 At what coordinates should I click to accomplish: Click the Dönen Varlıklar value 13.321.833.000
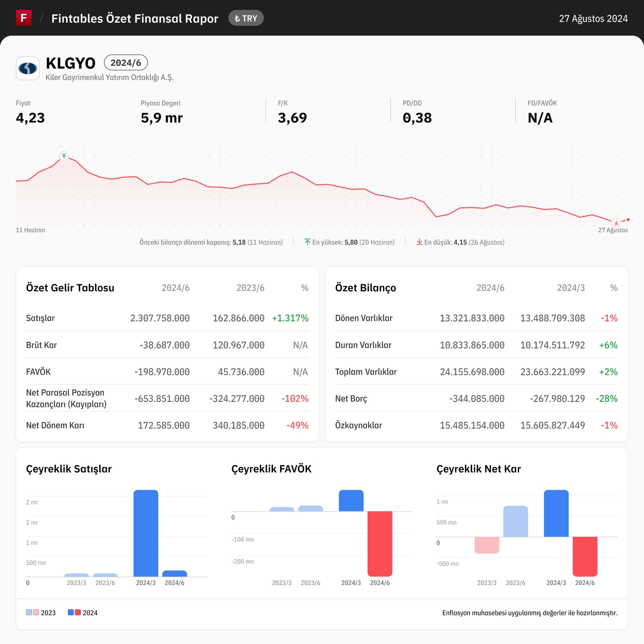[472, 318]
